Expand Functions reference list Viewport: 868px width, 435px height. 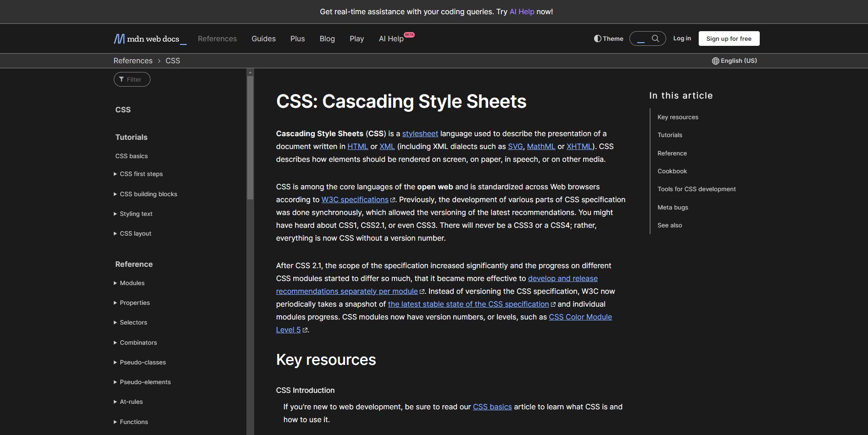coord(131,422)
